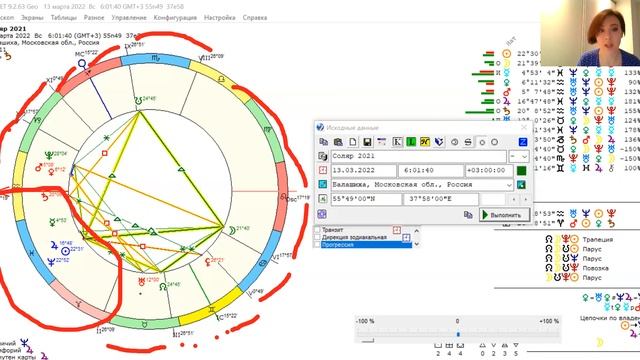
Task: Enable the Дирекция зодиакальная checkbox
Action: [x=317, y=238]
